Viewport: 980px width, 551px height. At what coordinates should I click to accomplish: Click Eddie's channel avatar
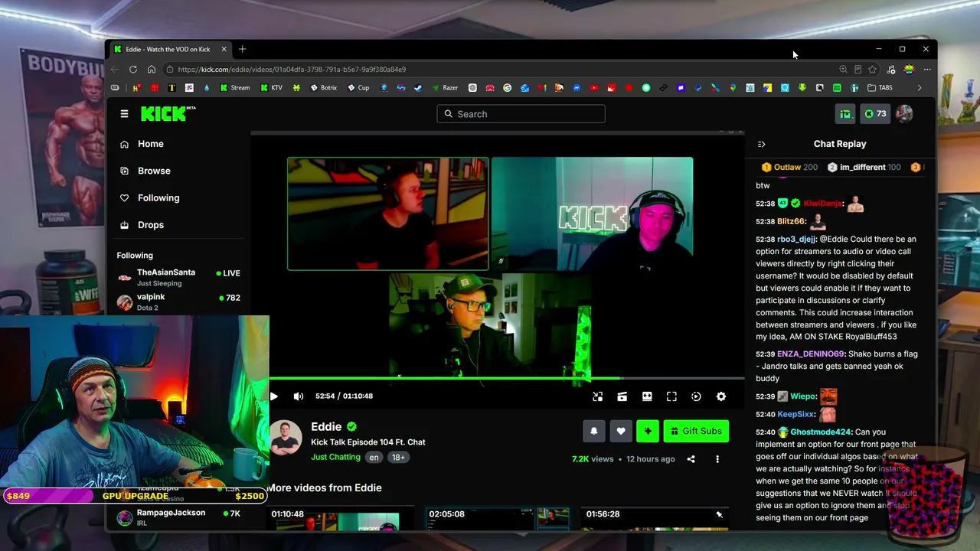pyautogui.click(x=286, y=437)
